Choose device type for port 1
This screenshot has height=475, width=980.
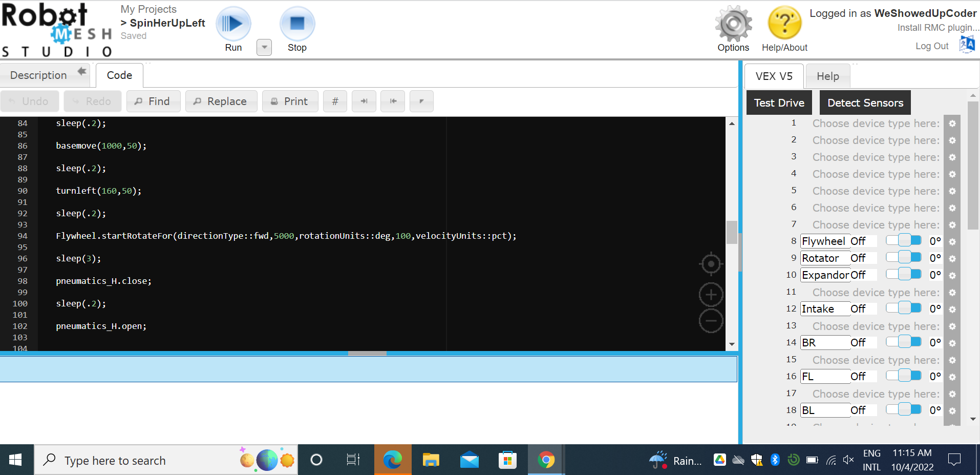[876, 123]
